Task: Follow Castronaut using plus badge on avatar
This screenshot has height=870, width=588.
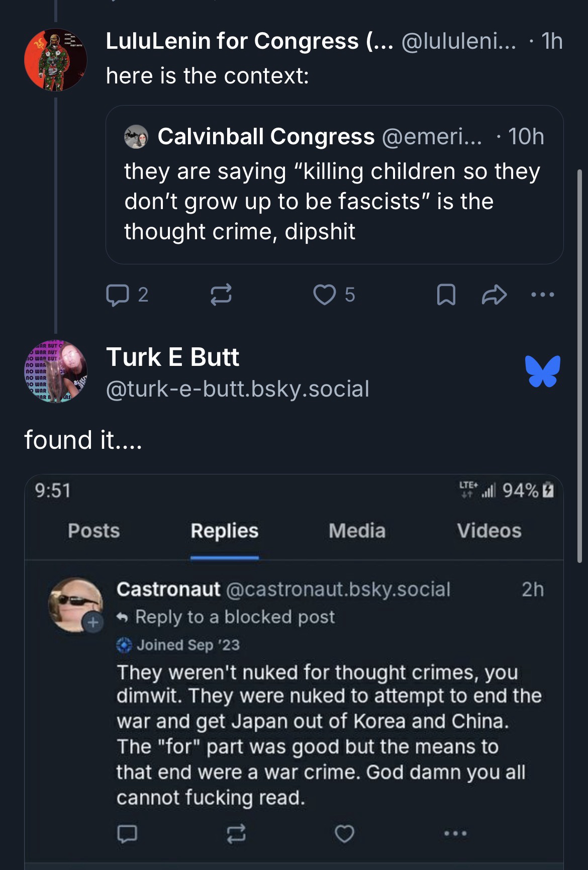Action: tap(93, 622)
